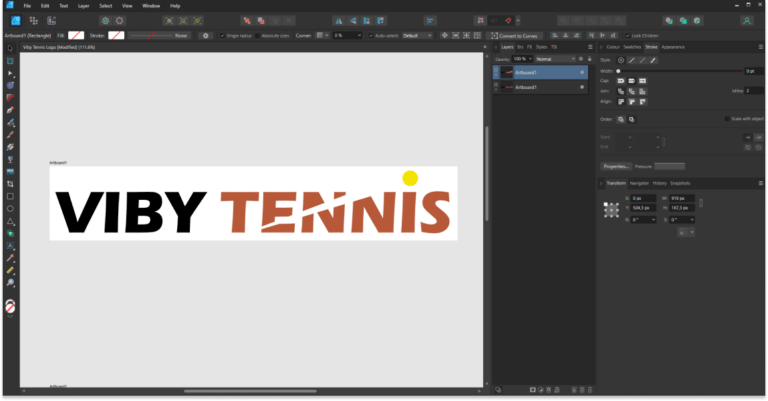Open the Styles tab in Layers panel
The image size is (768, 401).
coord(541,47)
